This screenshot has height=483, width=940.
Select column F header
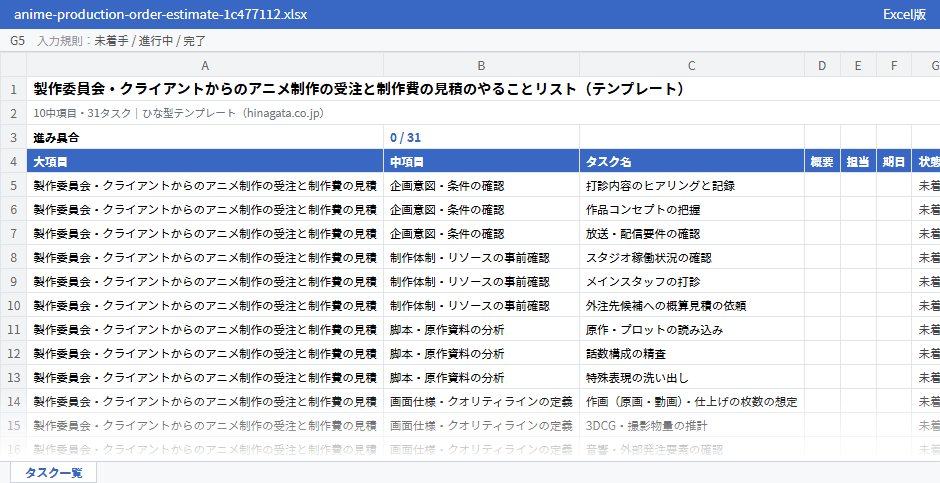(x=894, y=65)
